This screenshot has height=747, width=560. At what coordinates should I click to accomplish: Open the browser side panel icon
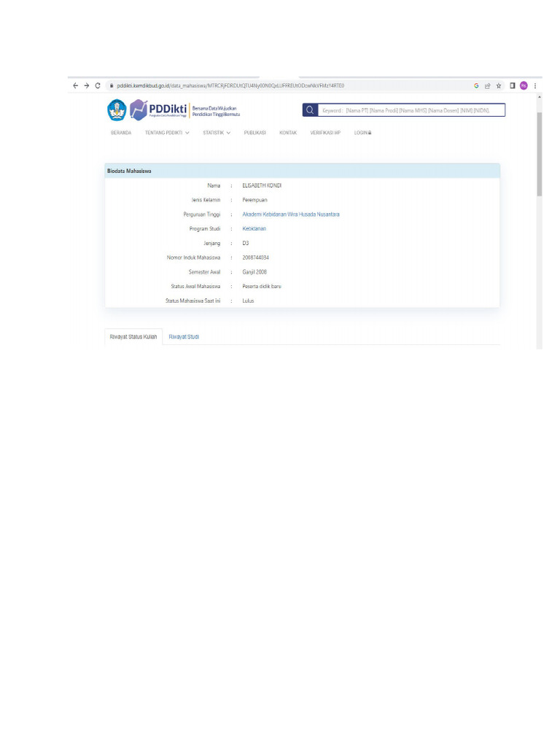pos(513,86)
